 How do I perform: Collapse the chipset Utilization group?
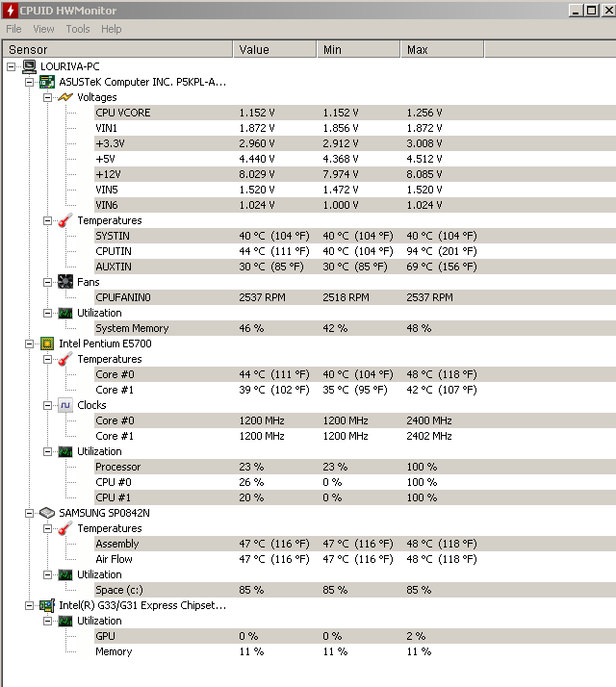click(48, 621)
